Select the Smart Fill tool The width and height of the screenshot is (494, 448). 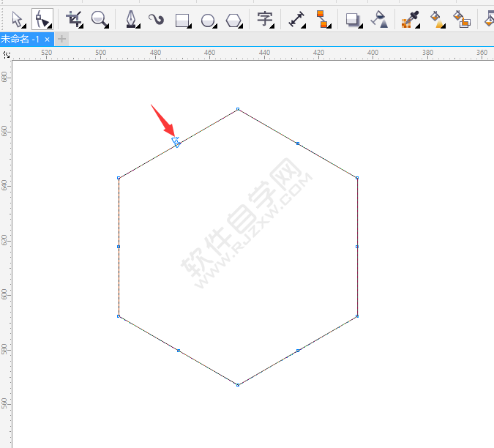click(462, 19)
